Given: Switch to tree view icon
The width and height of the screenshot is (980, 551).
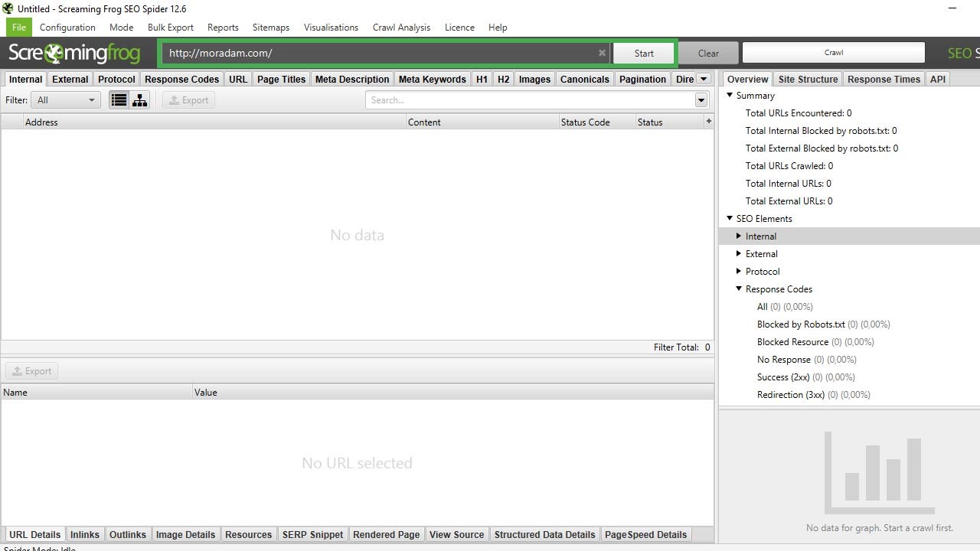Looking at the screenshot, I should tap(139, 100).
